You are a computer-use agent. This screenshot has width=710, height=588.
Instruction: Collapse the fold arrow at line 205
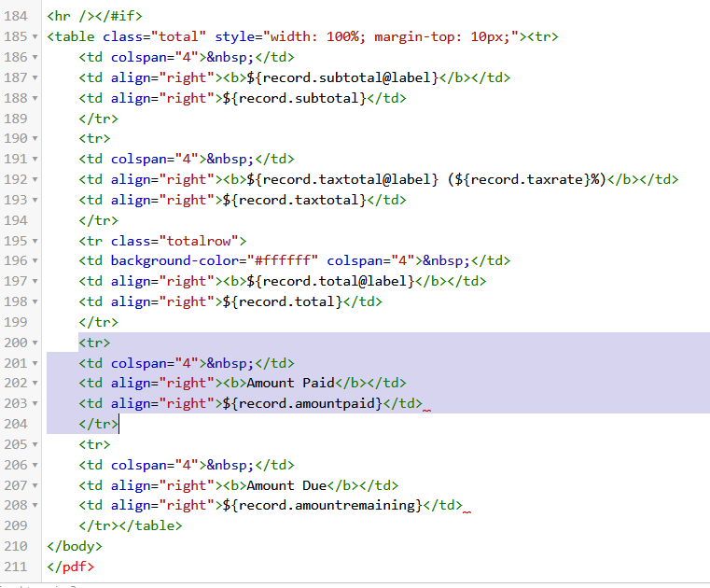pyautogui.click(x=35, y=444)
